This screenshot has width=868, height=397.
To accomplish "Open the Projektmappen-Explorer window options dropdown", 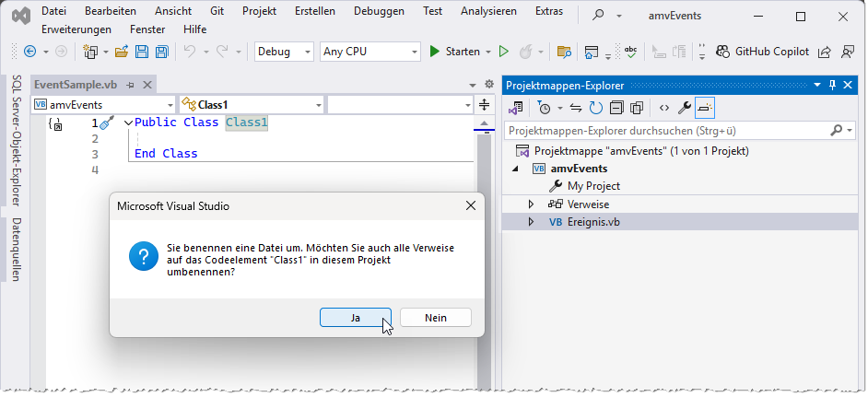I will click(x=817, y=86).
